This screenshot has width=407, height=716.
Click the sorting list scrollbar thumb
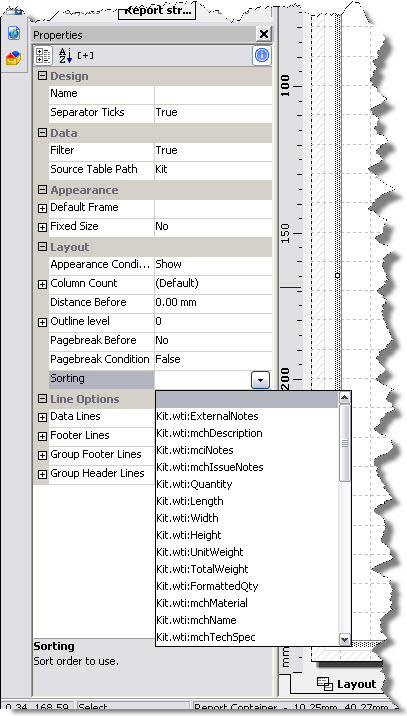[x=345, y=443]
